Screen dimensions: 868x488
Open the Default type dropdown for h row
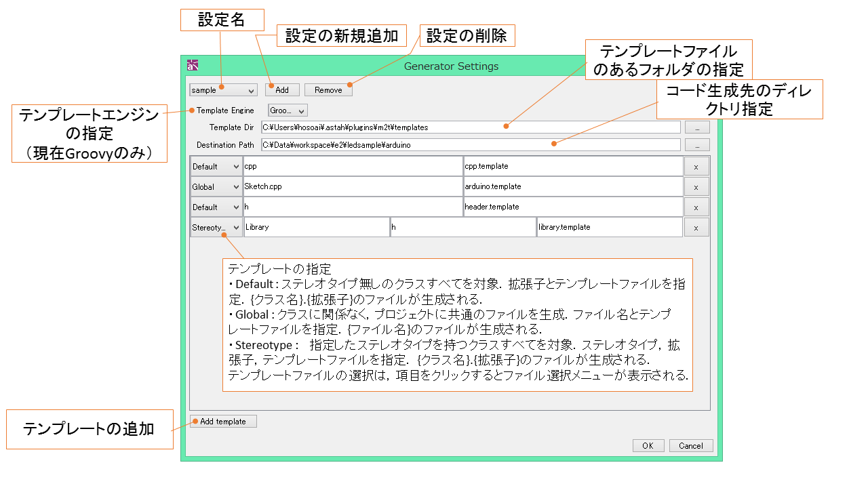coord(216,207)
